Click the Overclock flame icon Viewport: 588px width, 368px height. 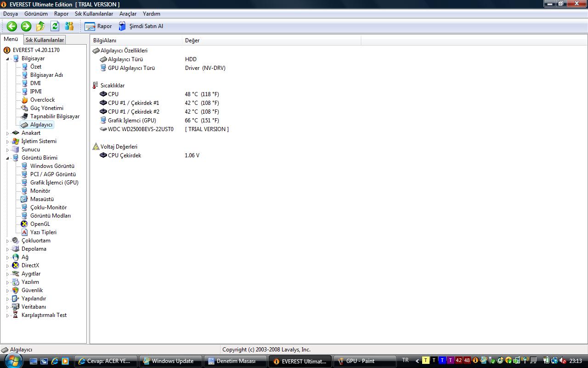pos(24,100)
